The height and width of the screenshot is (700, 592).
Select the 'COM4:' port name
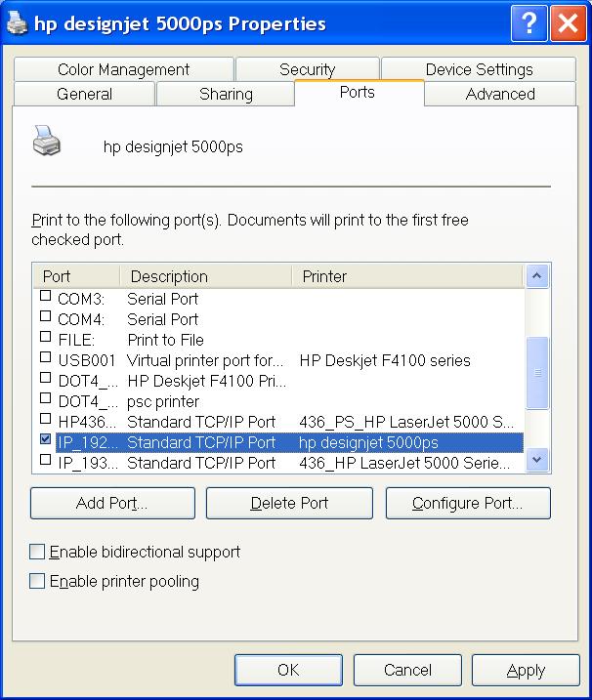(81, 319)
